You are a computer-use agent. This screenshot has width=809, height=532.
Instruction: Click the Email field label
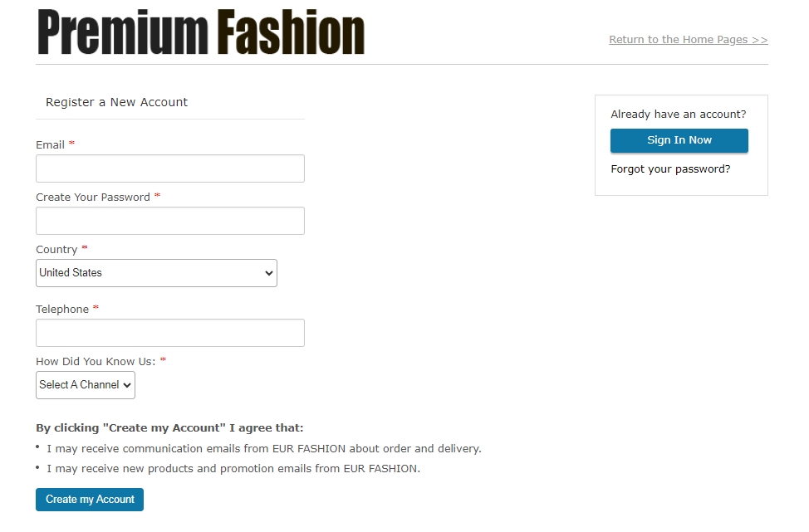[x=50, y=145]
